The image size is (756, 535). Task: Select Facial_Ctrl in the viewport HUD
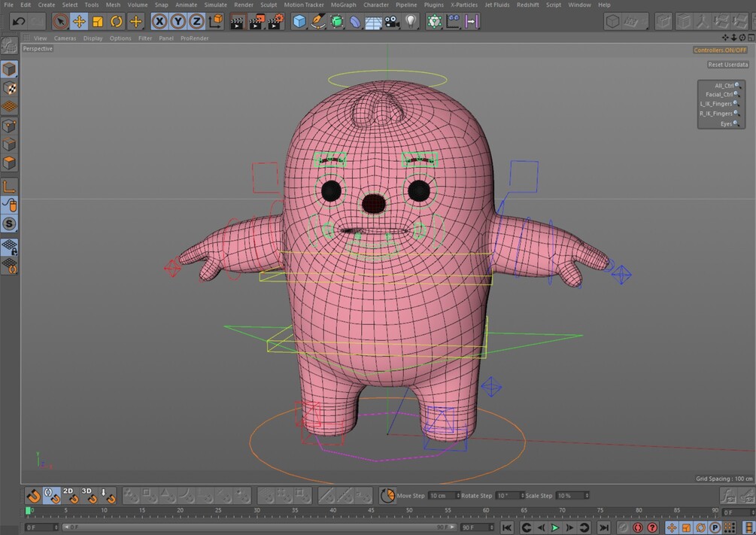(x=719, y=95)
